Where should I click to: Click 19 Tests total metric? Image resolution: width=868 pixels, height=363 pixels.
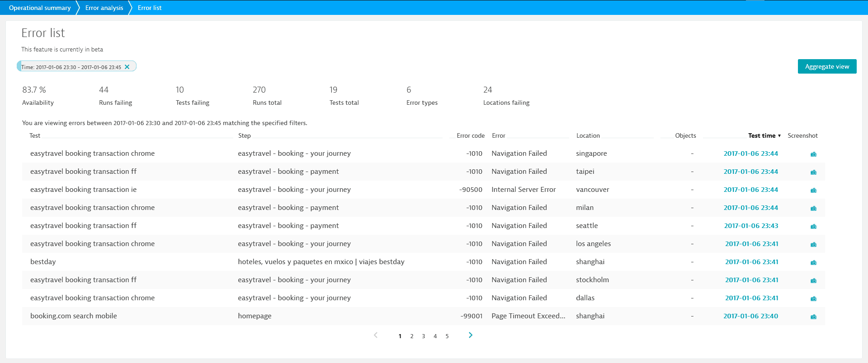tap(344, 96)
